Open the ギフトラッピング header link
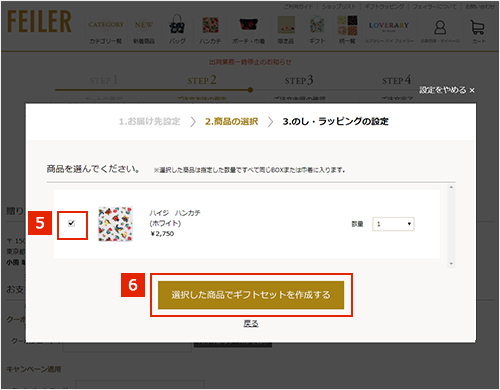The height and width of the screenshot is (390, 500). point(384,6)
